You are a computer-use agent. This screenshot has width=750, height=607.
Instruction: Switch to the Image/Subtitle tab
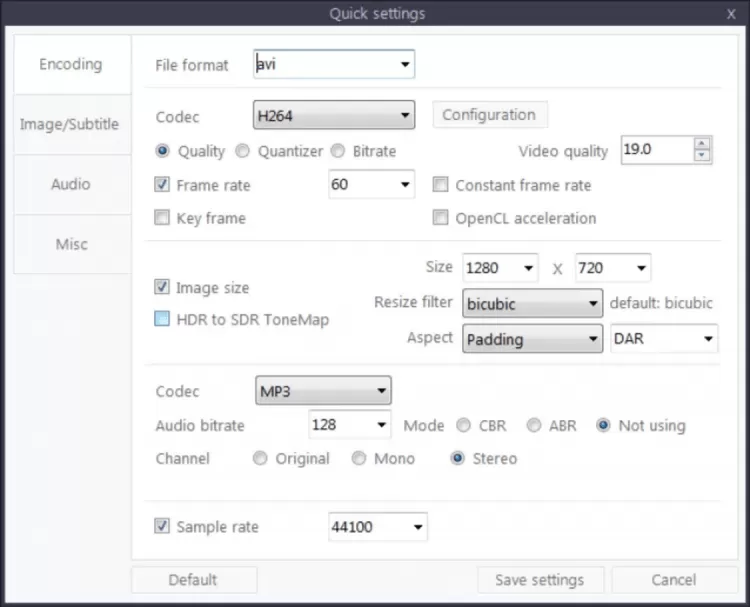tap(70, 125)
